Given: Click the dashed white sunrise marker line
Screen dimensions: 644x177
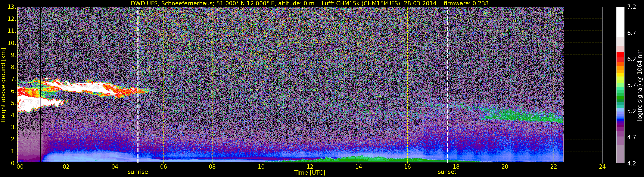Looking at the screenshot, I should coord(138,85).
